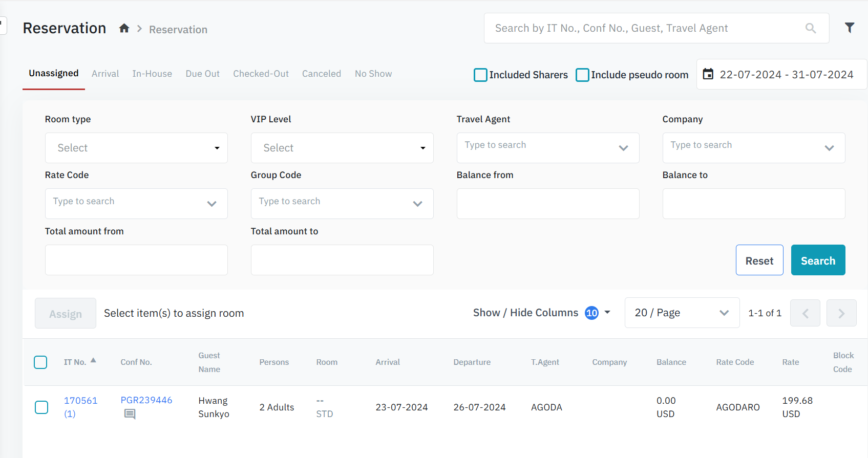Tick the Include pseudo room checkbox
868x458 pixels.
coord(582,75)
